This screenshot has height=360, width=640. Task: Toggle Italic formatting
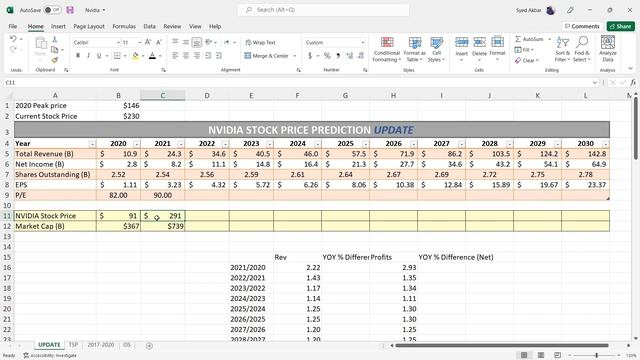88,56
